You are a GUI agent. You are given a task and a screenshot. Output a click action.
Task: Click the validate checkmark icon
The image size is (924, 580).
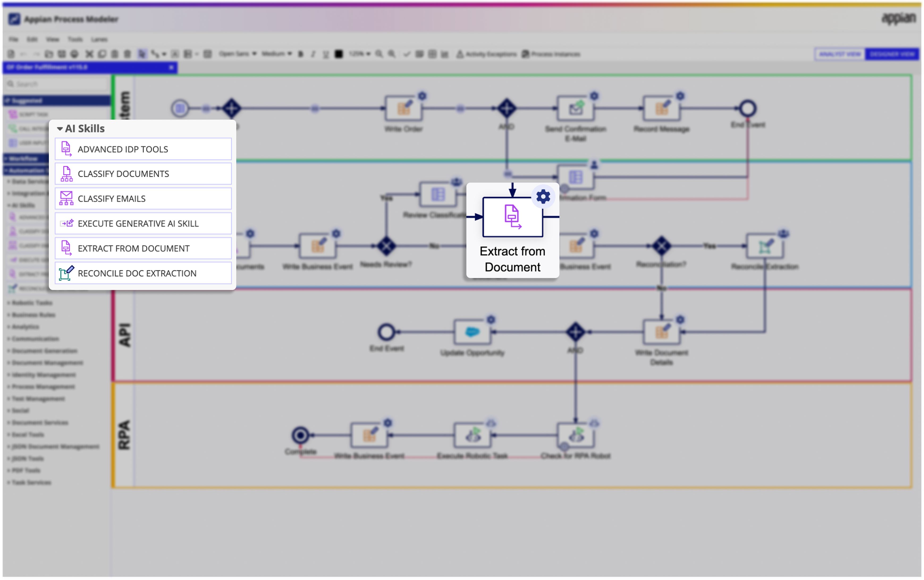407,54
